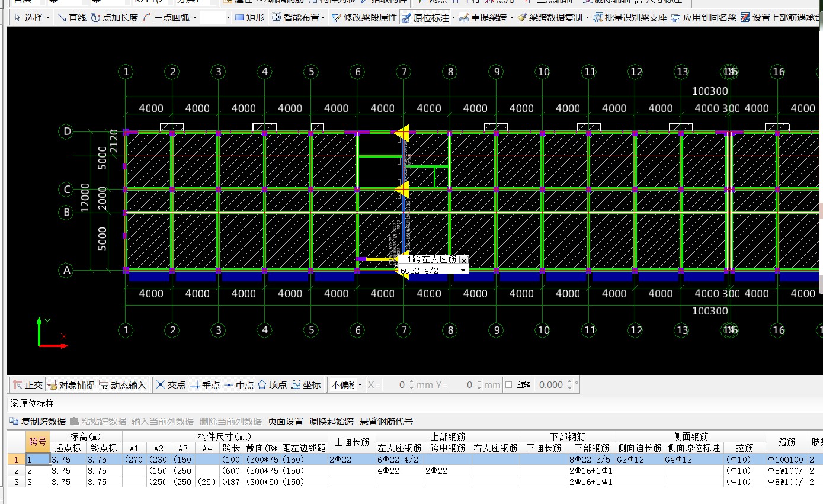
Task: Choose the 矩形 rectangle tool
Action: click(249, 18)
